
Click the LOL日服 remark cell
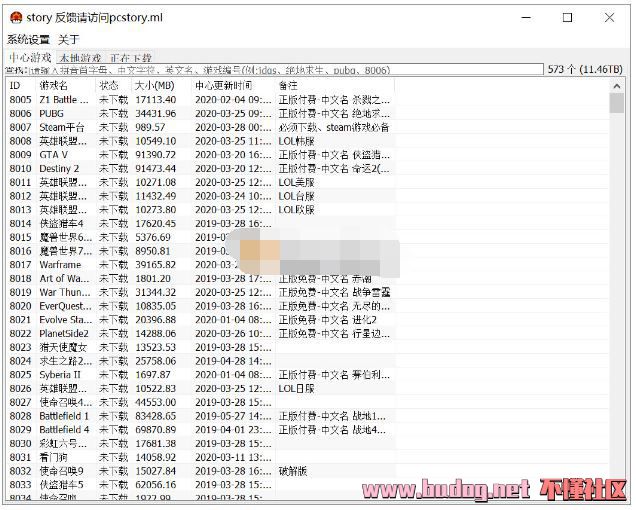coord(297,389)
